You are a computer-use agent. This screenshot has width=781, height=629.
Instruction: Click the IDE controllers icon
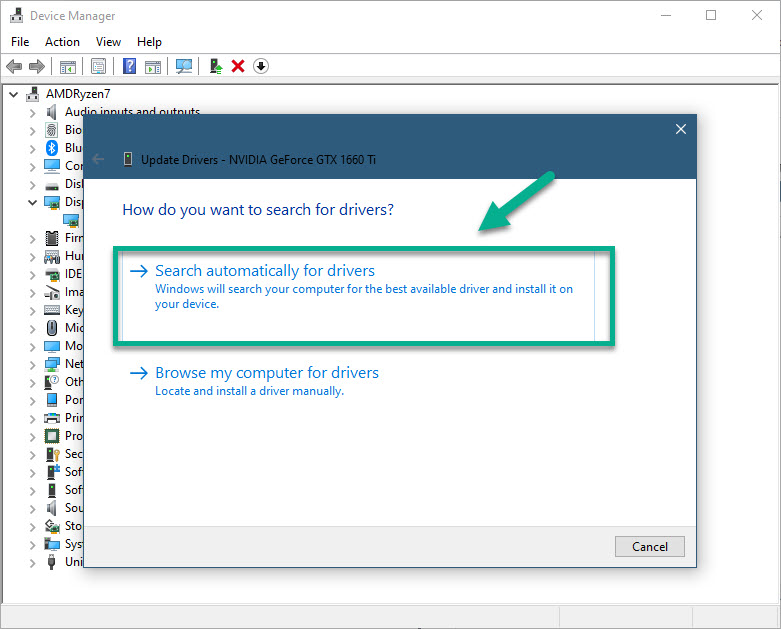click(x=52, y=274)
